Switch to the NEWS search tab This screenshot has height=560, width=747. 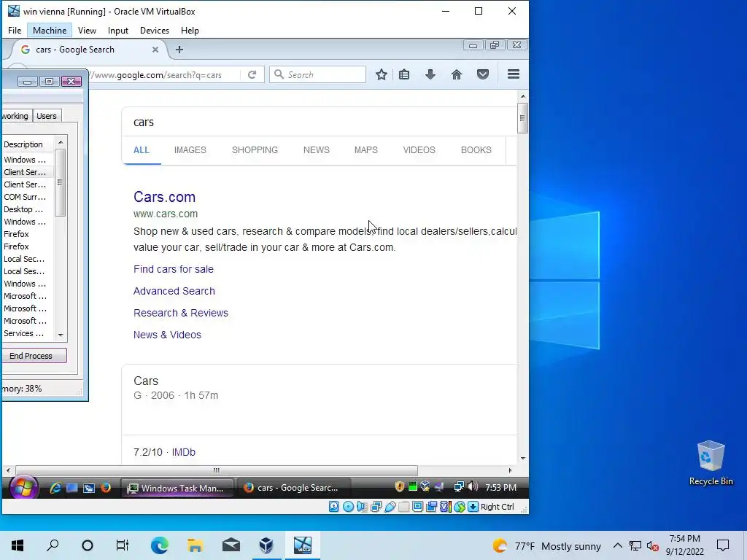tap(317, 150)
